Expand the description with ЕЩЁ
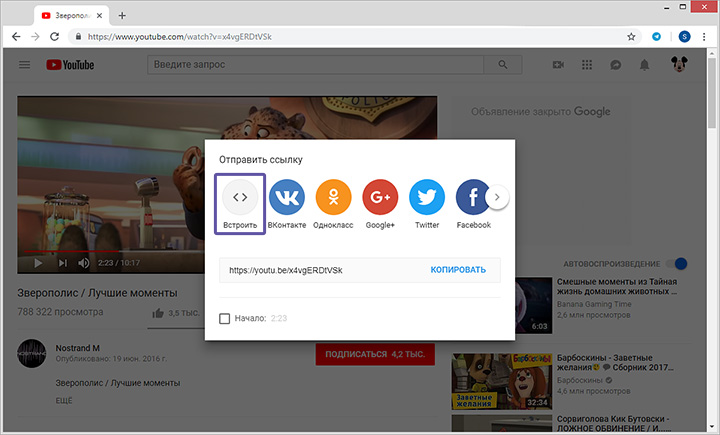Screen dimensions: 720x435 (x=64, y=401)
